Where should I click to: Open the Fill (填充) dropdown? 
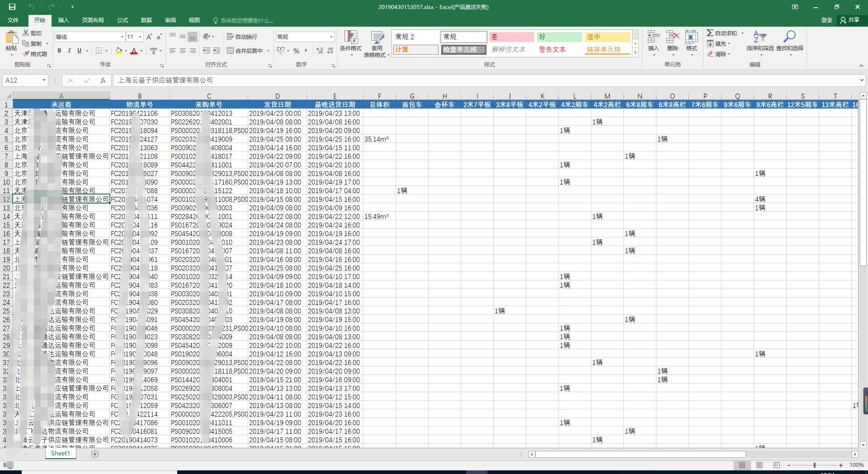click(718, 43)
